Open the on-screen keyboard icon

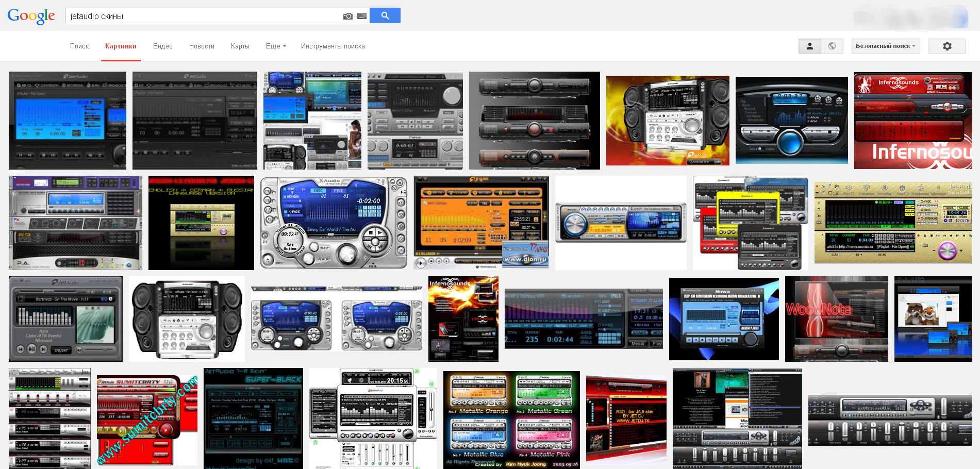click(362, 16)
